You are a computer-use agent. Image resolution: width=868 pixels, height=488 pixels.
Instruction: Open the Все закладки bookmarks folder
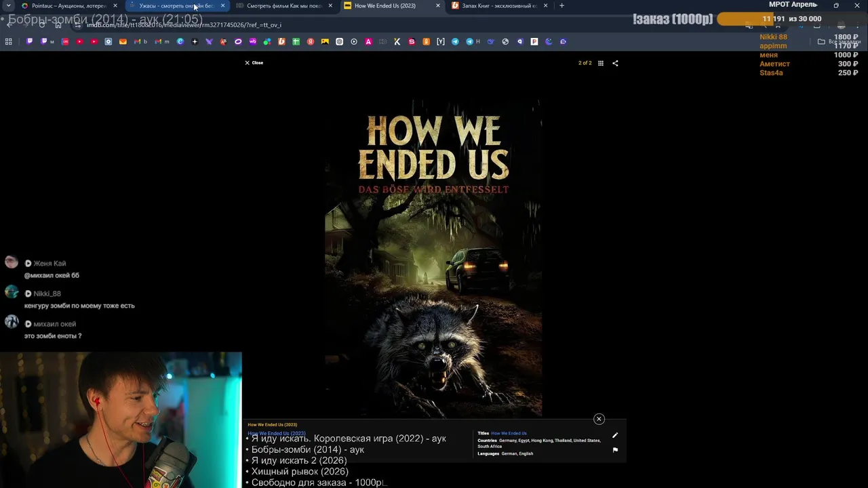pyautogui.click(x=839, y=41)
